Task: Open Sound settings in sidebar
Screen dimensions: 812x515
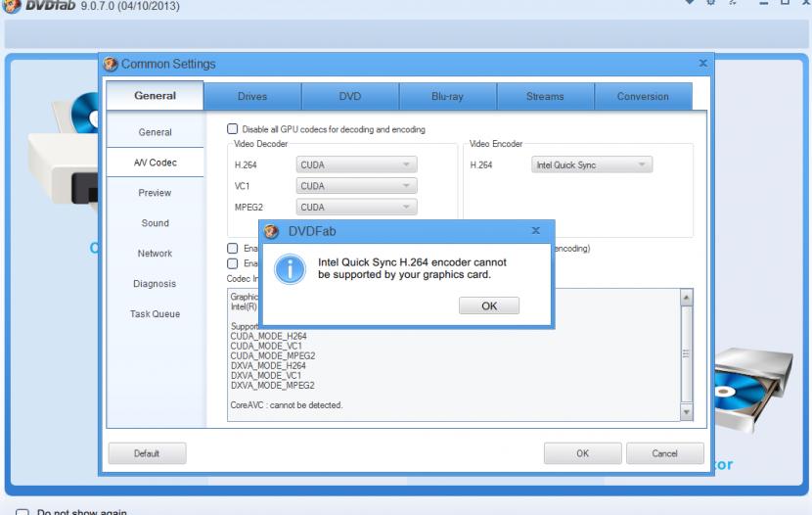Action: (155, 223)
